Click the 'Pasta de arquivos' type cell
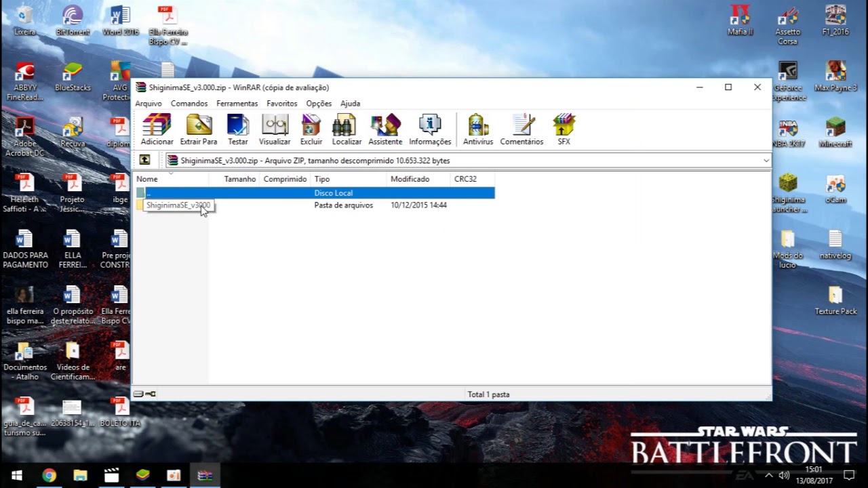The image size is (868, 488). 343,205
